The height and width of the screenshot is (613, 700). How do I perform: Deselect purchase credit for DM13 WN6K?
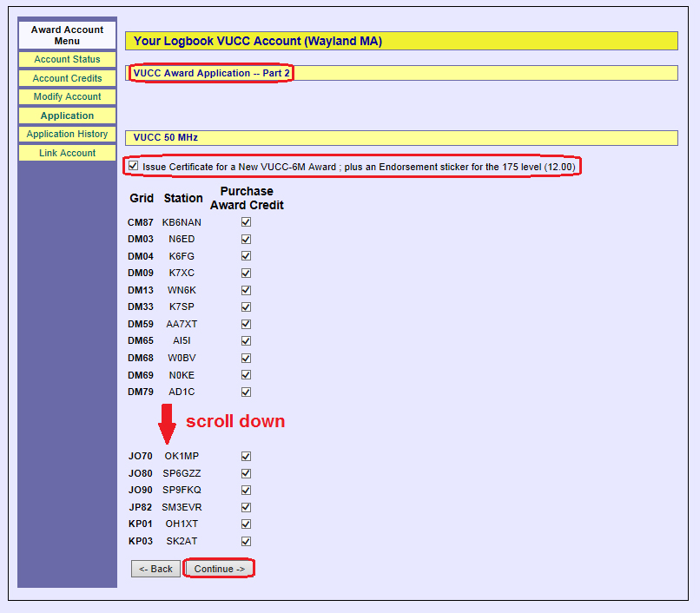tap(246, 290)
